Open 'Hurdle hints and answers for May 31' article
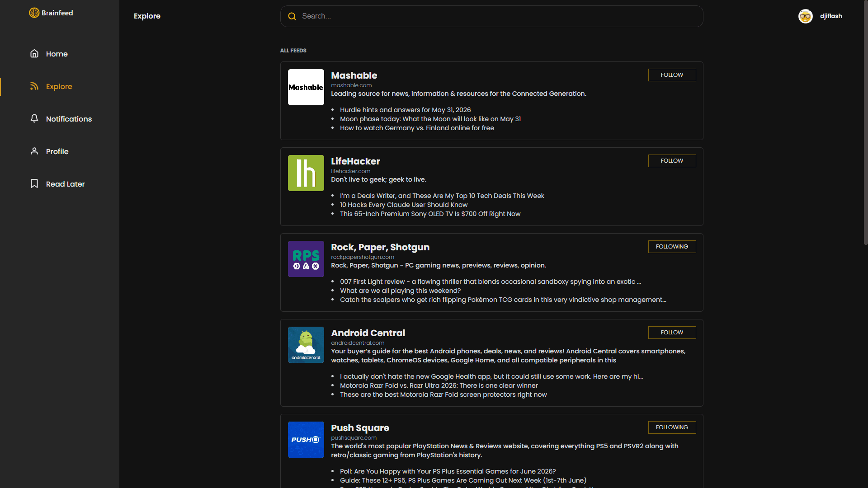This screenshot has height=488, width=868. 405,110
